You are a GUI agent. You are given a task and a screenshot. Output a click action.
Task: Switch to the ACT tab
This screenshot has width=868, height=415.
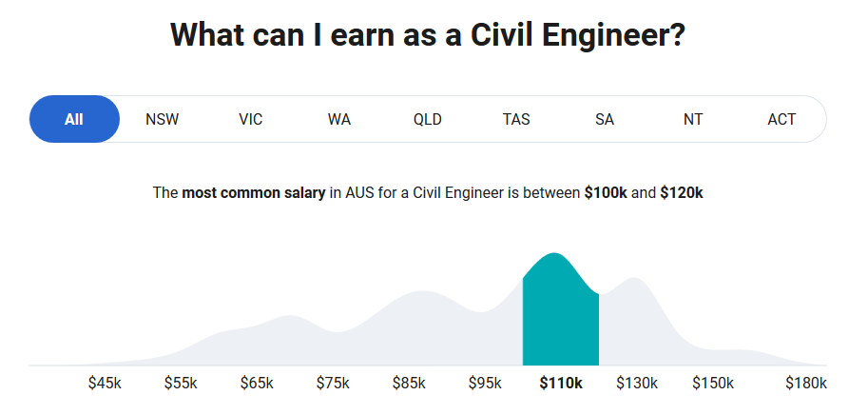(x=781, y=119)
